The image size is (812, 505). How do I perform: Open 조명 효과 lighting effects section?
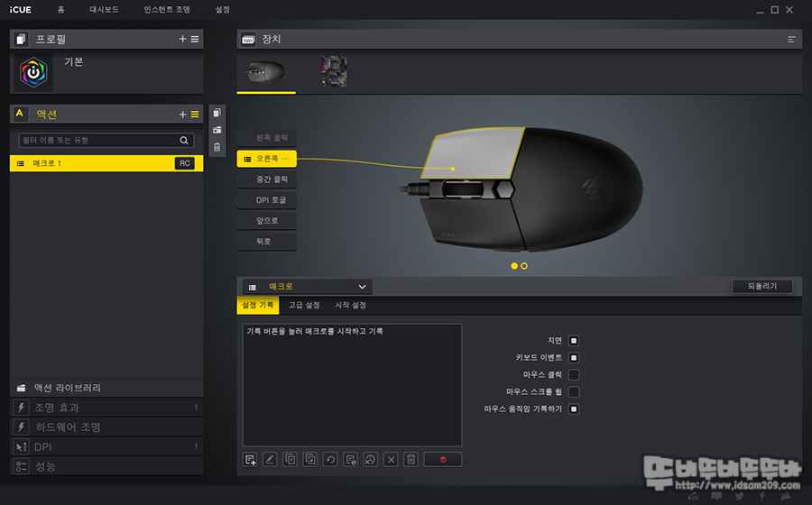(x=106, y=408)
